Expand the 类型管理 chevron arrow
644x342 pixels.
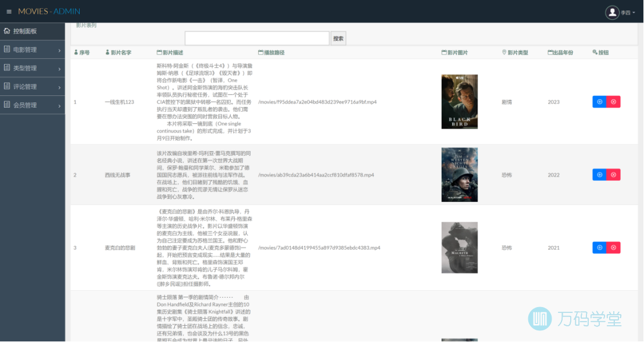coord(59,69)
